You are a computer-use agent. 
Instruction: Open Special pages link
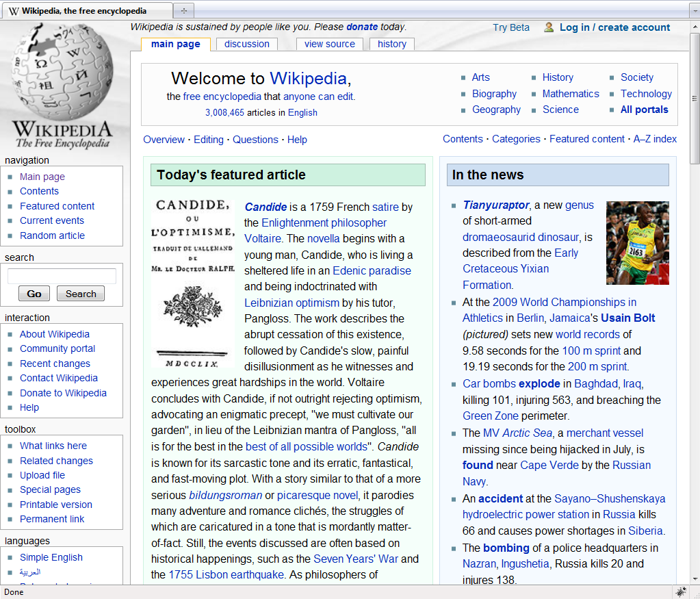pos(50,489)
